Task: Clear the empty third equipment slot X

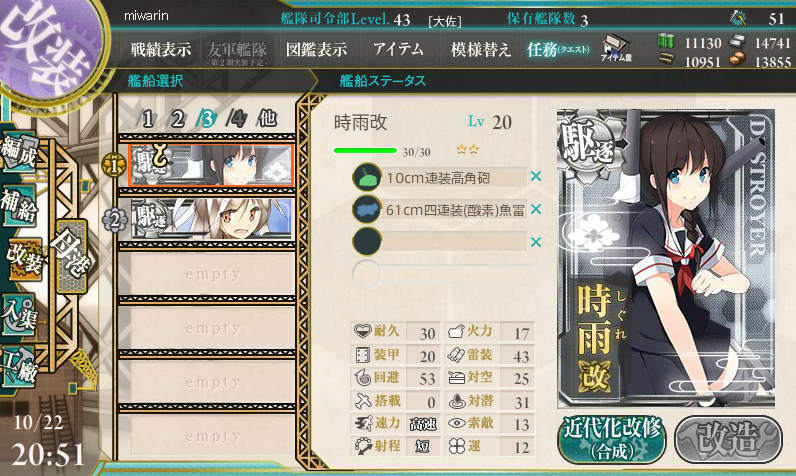Action: tap(536, 242)
